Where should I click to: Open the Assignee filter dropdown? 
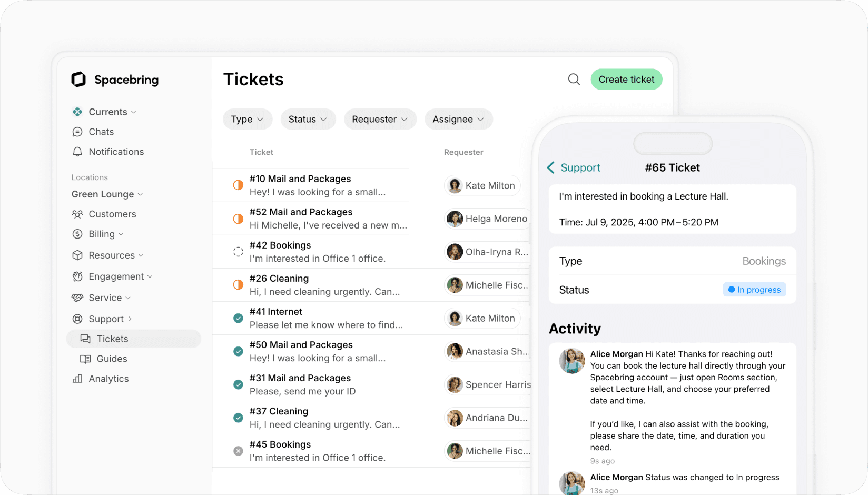(458, 119)
